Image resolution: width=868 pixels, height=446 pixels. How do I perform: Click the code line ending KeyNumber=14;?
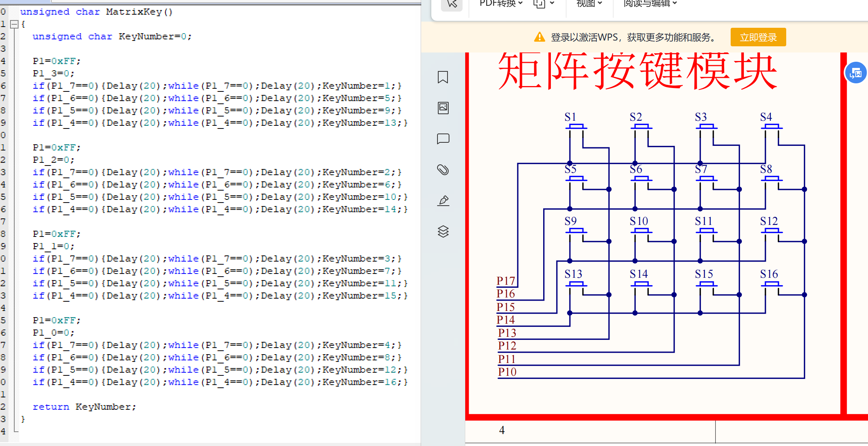pos(220,209)
